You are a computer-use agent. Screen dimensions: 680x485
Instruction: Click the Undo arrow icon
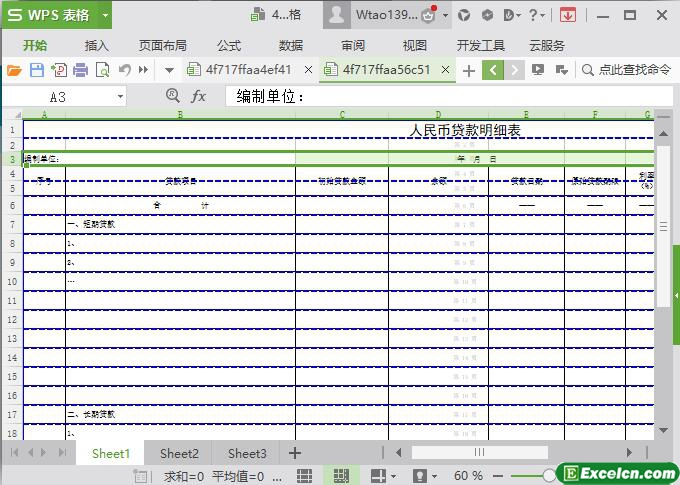pos(125,70)
